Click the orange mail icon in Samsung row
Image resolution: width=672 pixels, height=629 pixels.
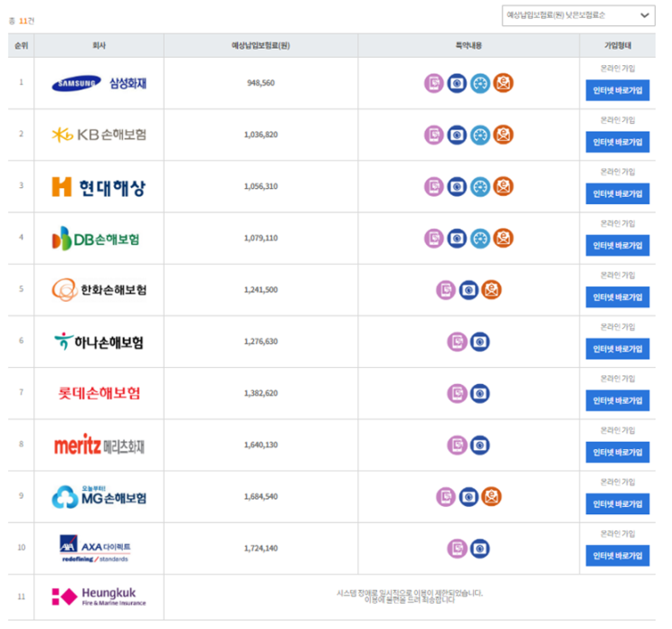click(503, 83)
